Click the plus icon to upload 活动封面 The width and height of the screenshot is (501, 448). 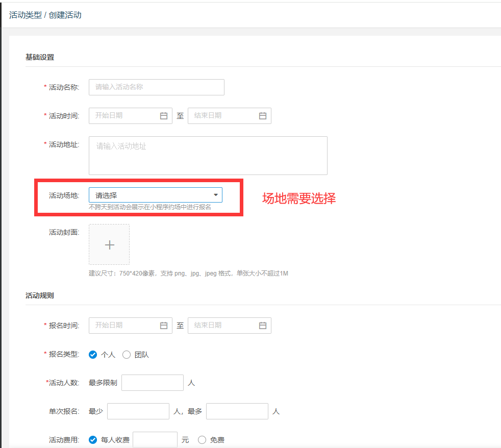click(109, 244)
